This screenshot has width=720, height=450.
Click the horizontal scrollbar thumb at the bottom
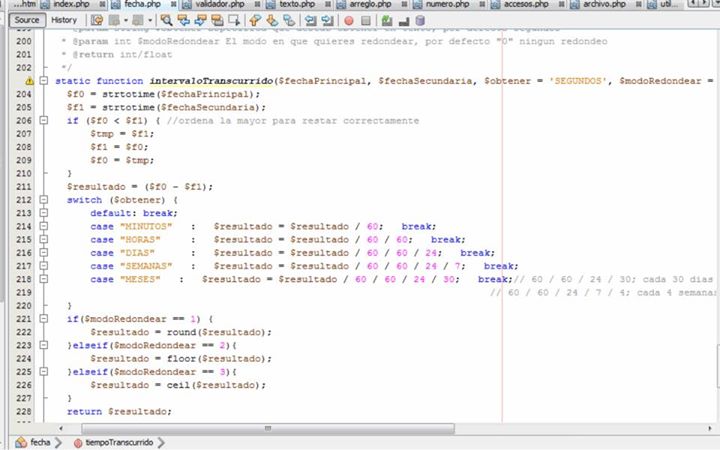coord(267,428)
